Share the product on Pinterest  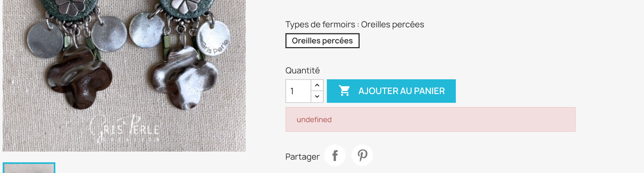point(362,155)
